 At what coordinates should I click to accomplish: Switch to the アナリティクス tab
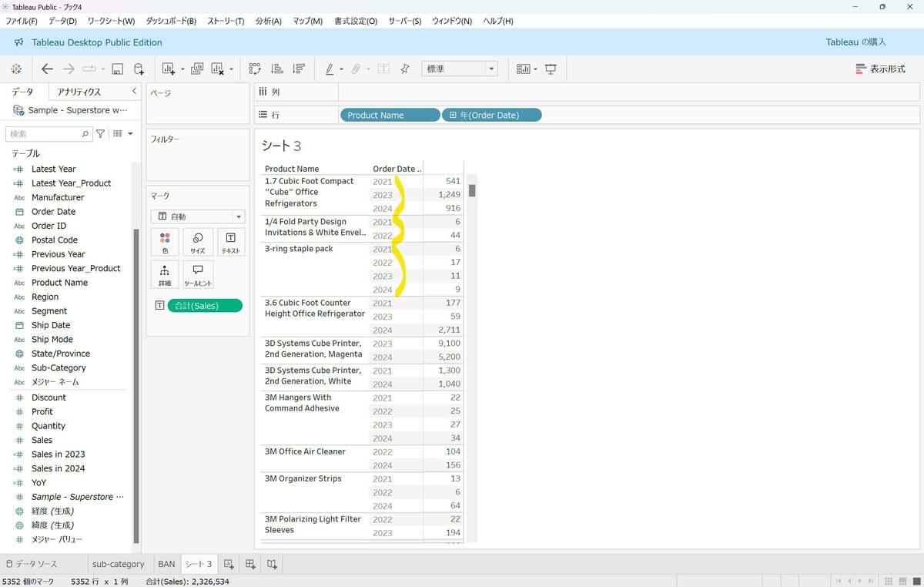pos(79,92)
